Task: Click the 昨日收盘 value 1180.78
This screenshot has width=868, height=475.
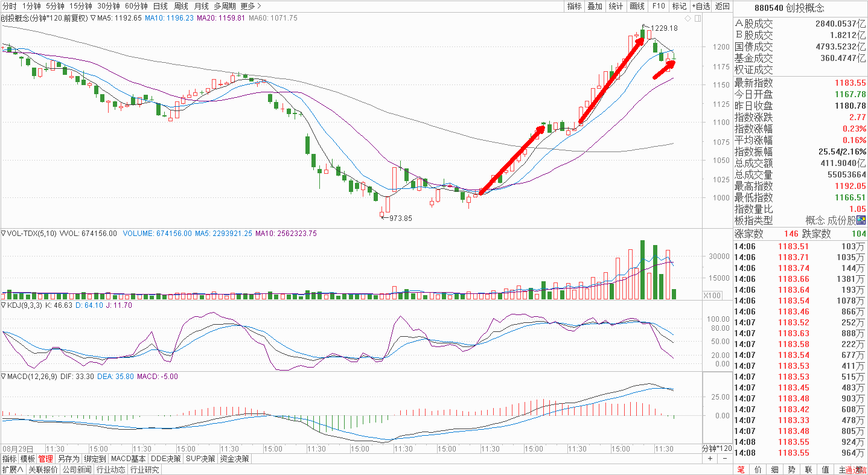Action: click(850, 106)
